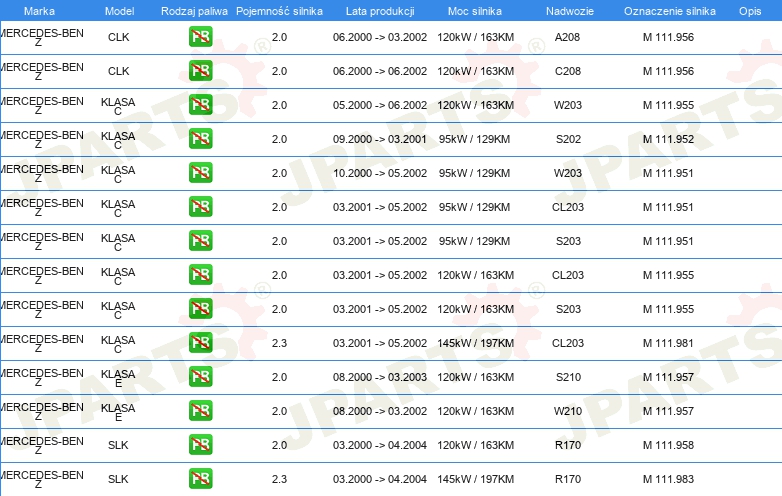Image resolution: width=782 pixels, height=496 pixels.
Task: Click engine code M 111.957 in S210 row
Action: click(668, 377)
